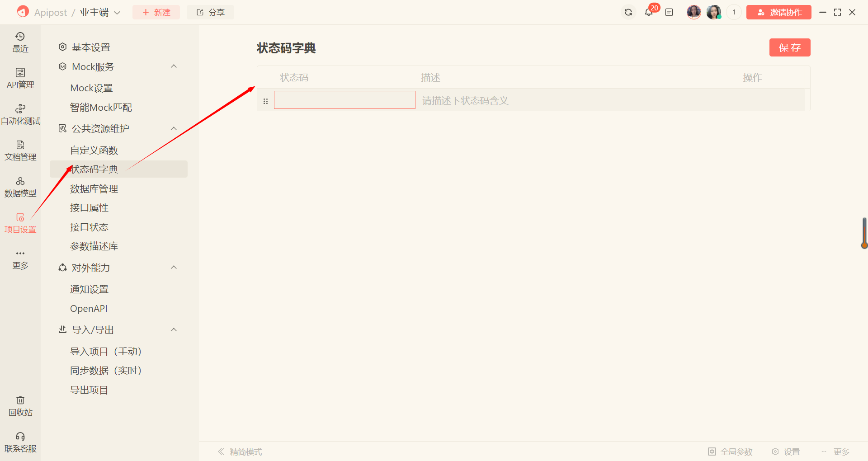Open the message list icon beside bell
This screenshot has width=868, height=461.
click(x=669, y=12)
